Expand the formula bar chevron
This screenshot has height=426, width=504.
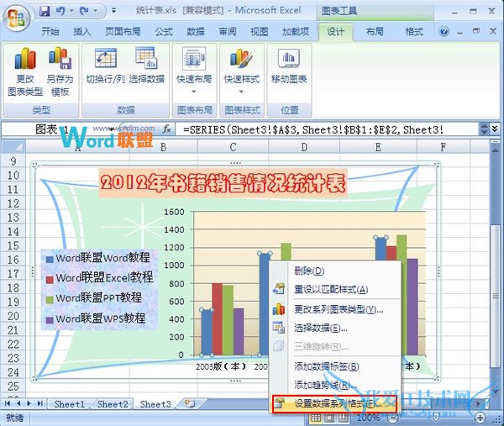[495, 129]
